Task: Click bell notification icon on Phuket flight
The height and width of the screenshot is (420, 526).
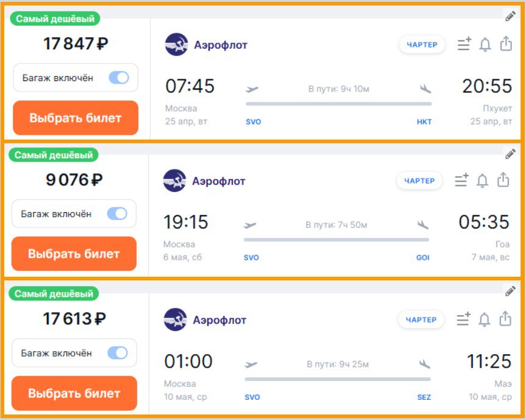Action: click(x=485, y=44)
